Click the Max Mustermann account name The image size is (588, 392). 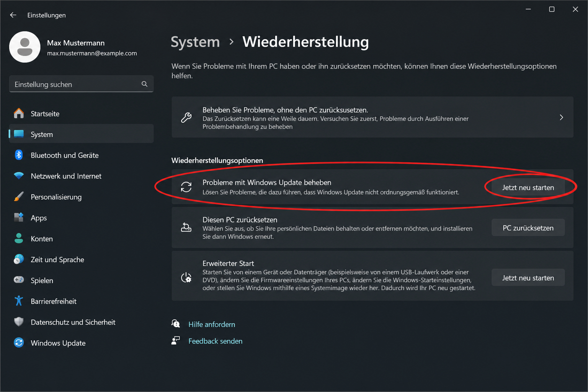coord(76,43)
